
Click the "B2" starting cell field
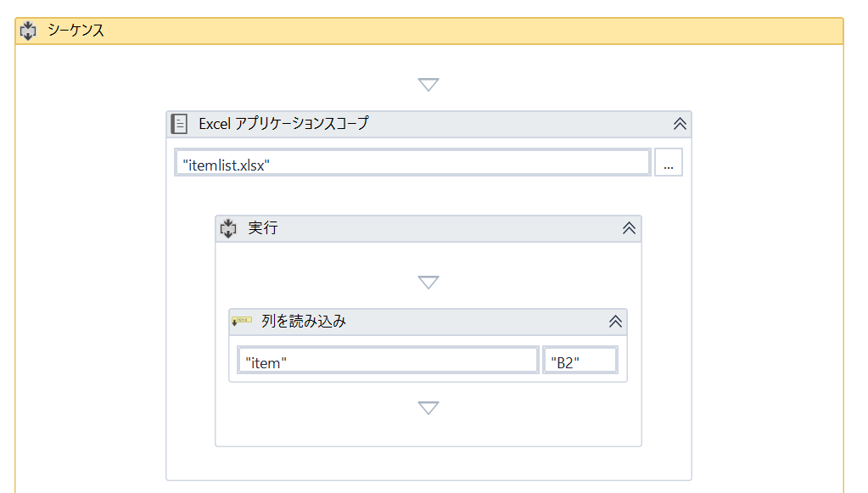pos(580,361)
